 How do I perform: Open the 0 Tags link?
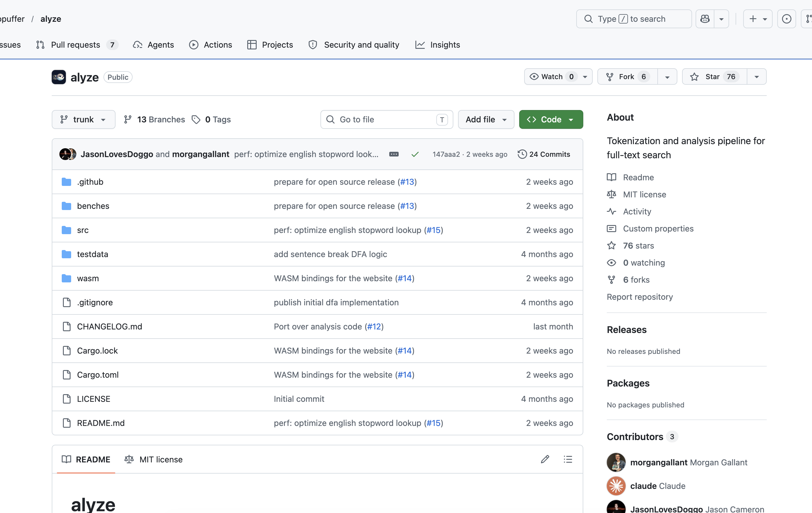click(x=211, y=119)
